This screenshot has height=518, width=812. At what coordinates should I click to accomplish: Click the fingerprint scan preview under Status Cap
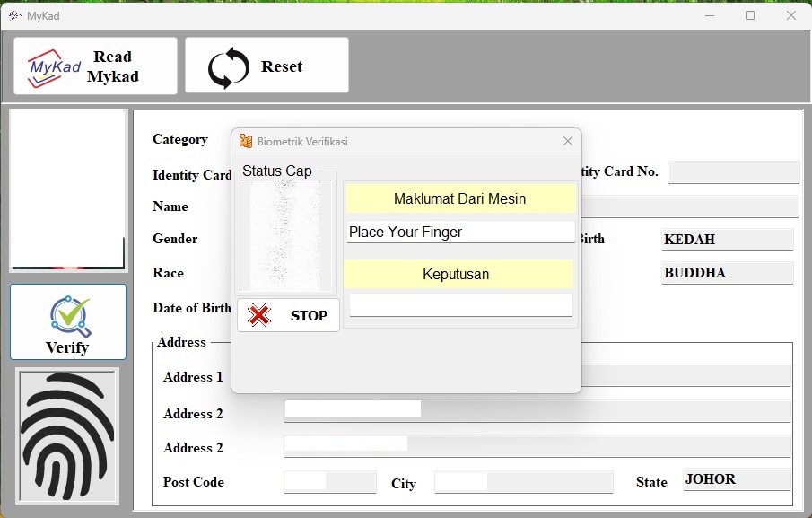(x=285, y=235)
